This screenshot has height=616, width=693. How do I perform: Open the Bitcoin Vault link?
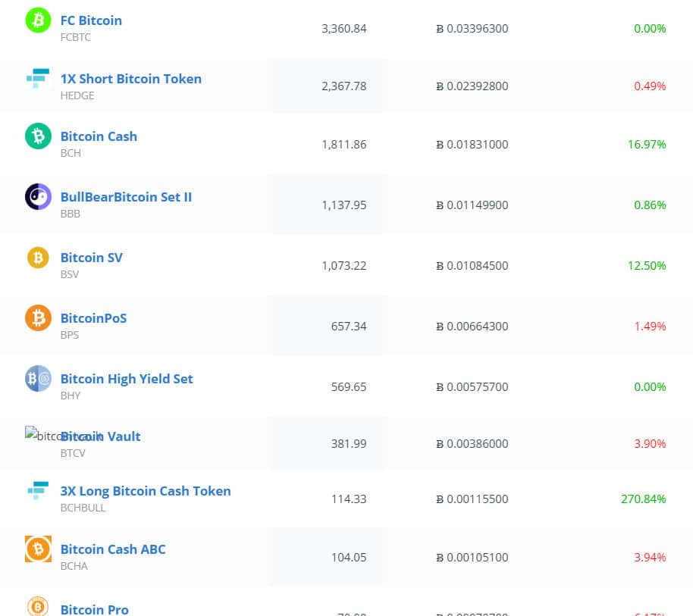[x=100, y=436]
